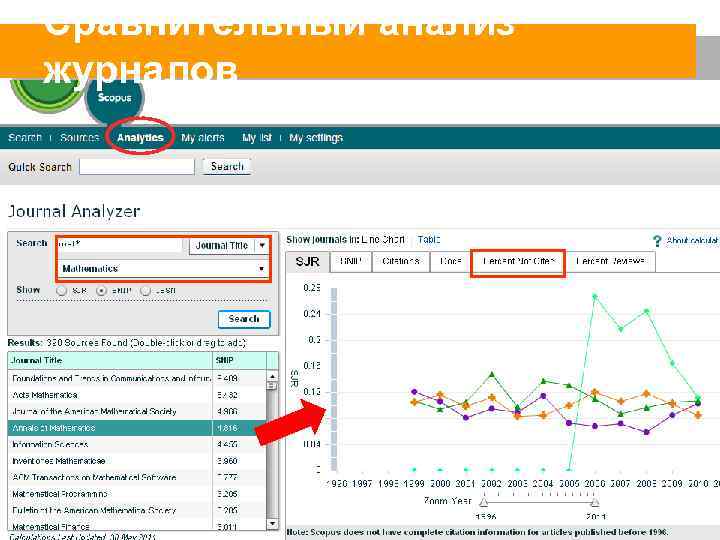The image size is (720, 540).
Task: Select the SNIP radio button under Show
Action: pyautogui.click(x=101, y=291)
